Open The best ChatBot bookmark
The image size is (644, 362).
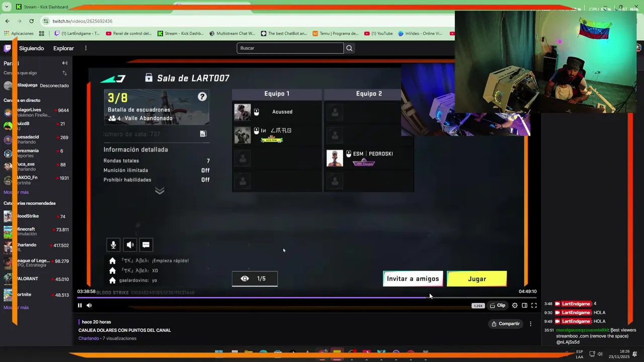click(x=284, y=34)
